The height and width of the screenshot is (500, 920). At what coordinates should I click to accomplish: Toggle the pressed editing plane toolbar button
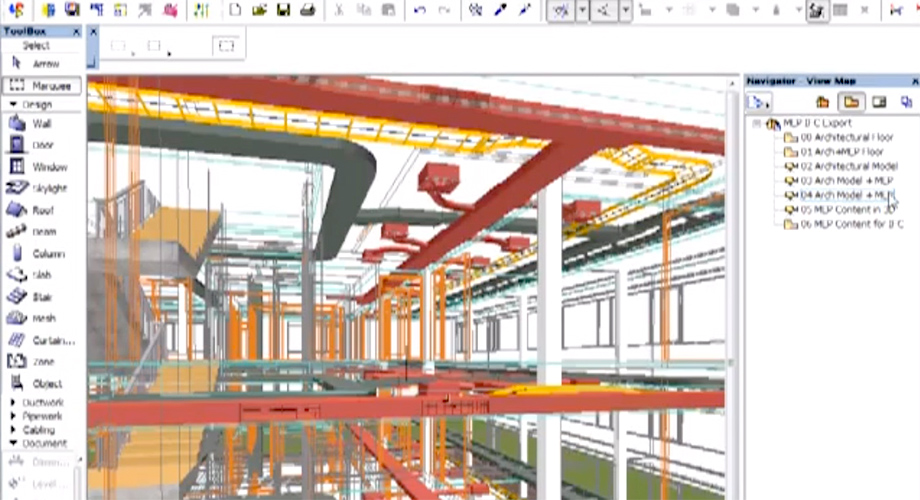coord(816,11)
